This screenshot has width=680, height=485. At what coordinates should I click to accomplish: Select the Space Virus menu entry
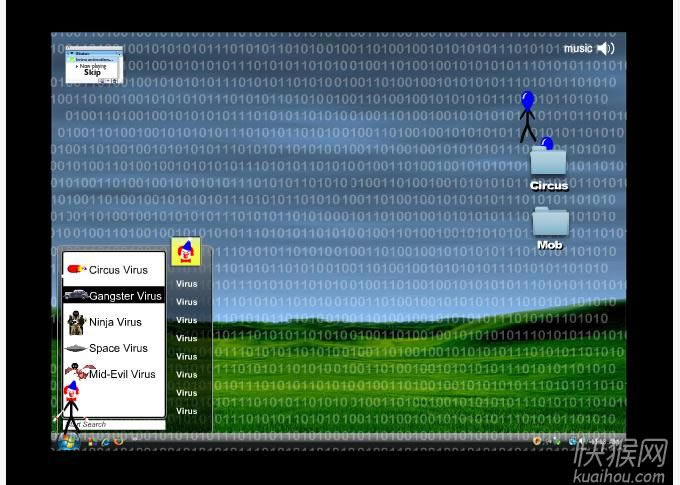[x=118, y=348]
